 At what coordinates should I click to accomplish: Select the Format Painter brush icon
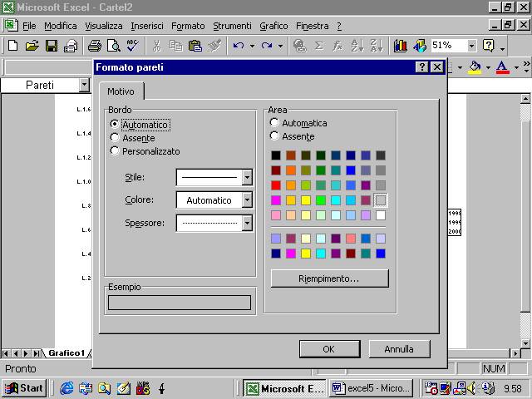click(214, 46)
